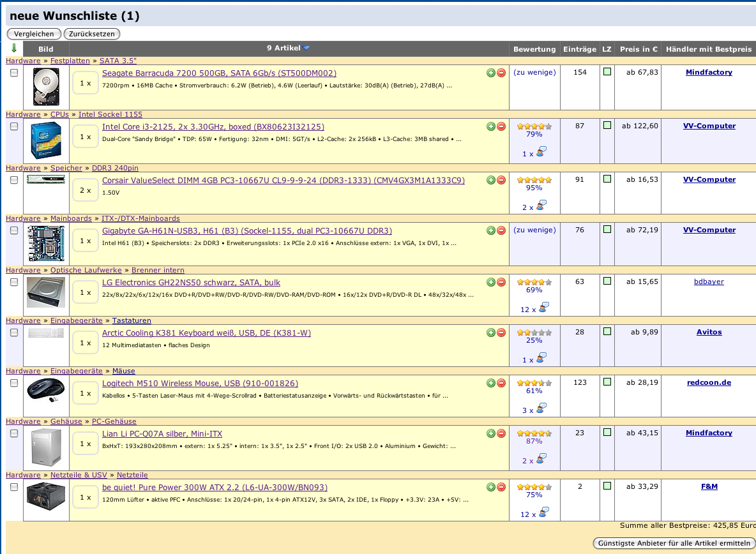The width and height of the screenshot is (756, 554).
Task: Click the Zurücksetzen button
Action: 91,34
